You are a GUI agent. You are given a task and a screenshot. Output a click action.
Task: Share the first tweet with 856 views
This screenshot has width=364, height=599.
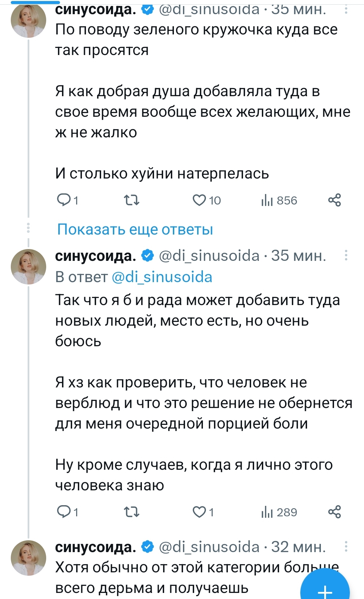334,200
